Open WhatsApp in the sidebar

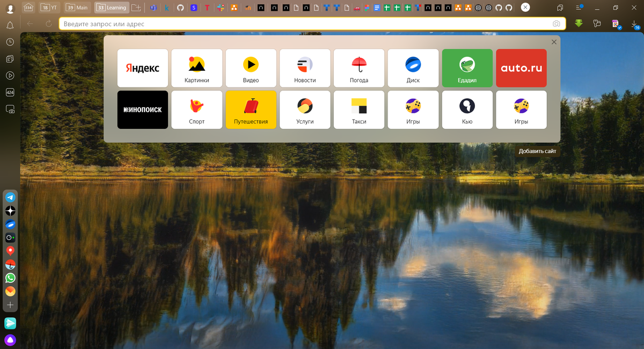coord(10,278)
